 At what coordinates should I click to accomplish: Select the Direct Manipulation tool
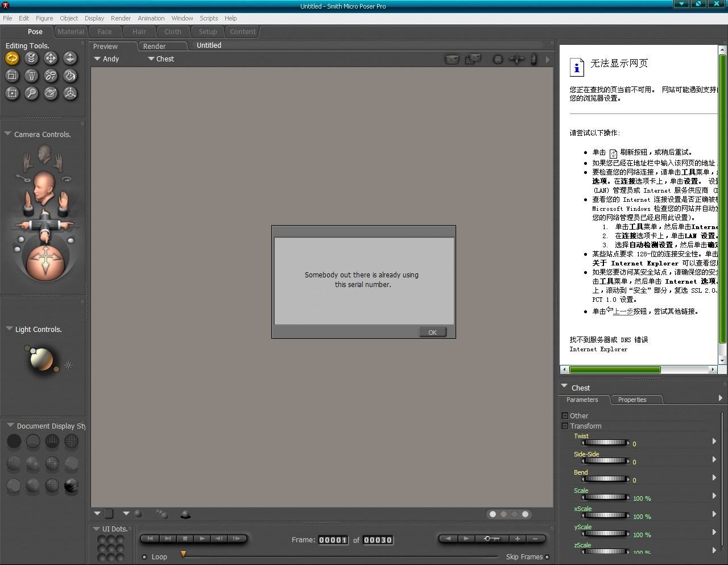point(70,93)
